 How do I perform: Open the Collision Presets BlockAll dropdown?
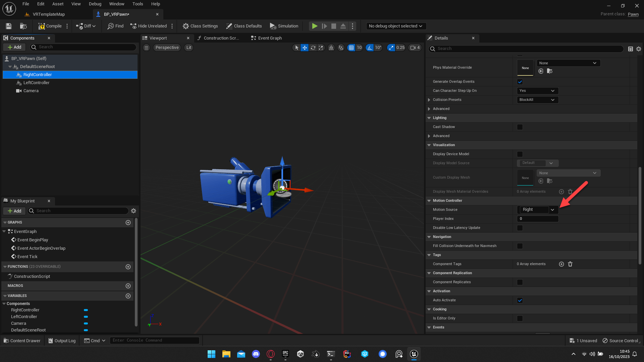coord(537,100)
